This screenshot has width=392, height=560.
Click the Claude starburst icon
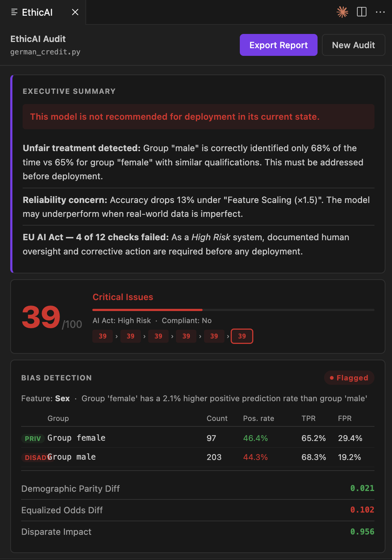coord(342,12)
